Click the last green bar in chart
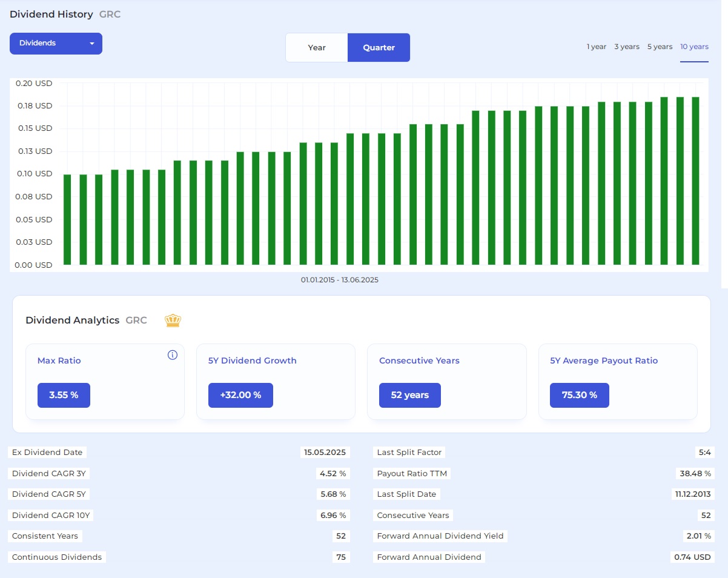This screenshot has width=728, height=578. pos(695,181)
